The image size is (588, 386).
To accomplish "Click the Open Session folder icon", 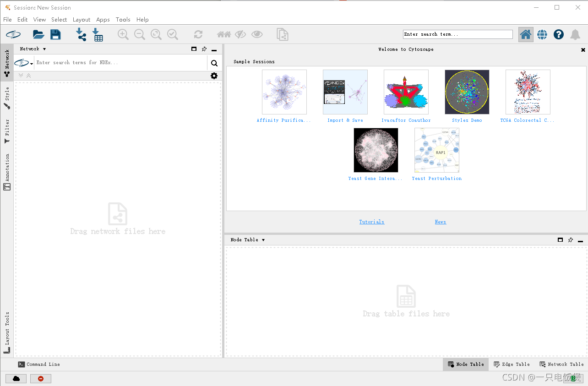I will 38,34.
